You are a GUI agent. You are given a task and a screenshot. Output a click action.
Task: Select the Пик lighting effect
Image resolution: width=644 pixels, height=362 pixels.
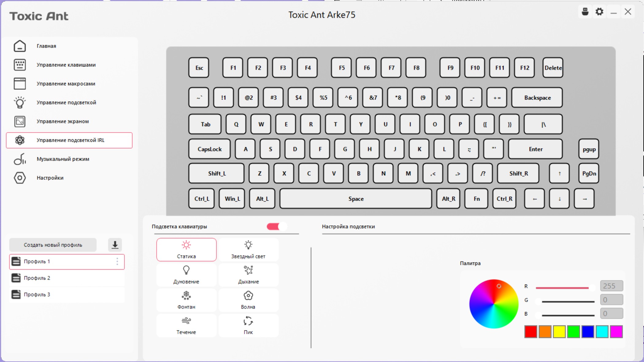click(248, 326)
